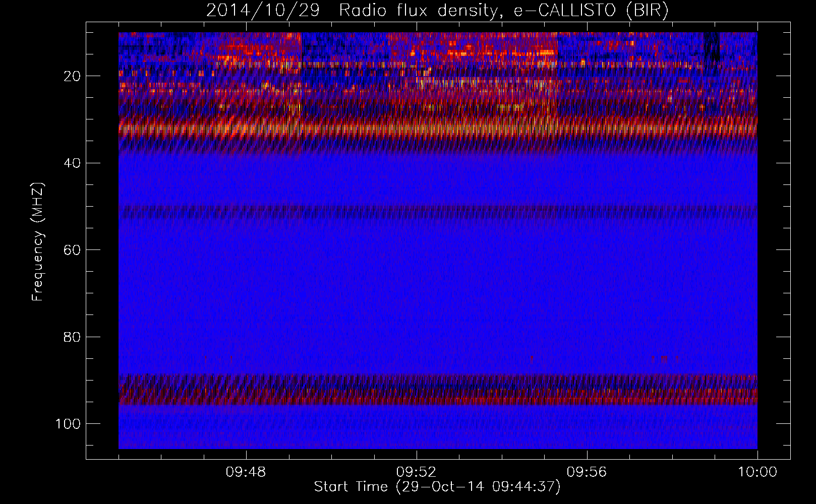This screenshot has width=816, height=504.
Task: Click the frequency tick label '20'
Action: 73,76
